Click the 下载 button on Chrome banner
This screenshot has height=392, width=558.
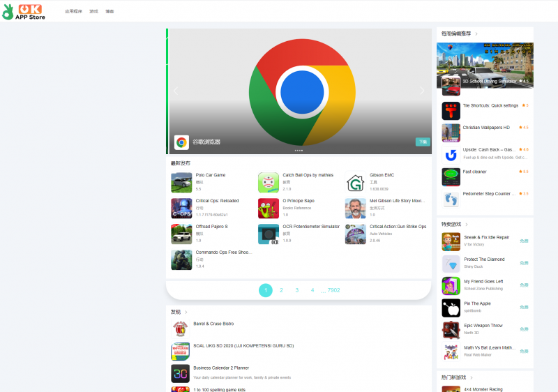point(423,142)
